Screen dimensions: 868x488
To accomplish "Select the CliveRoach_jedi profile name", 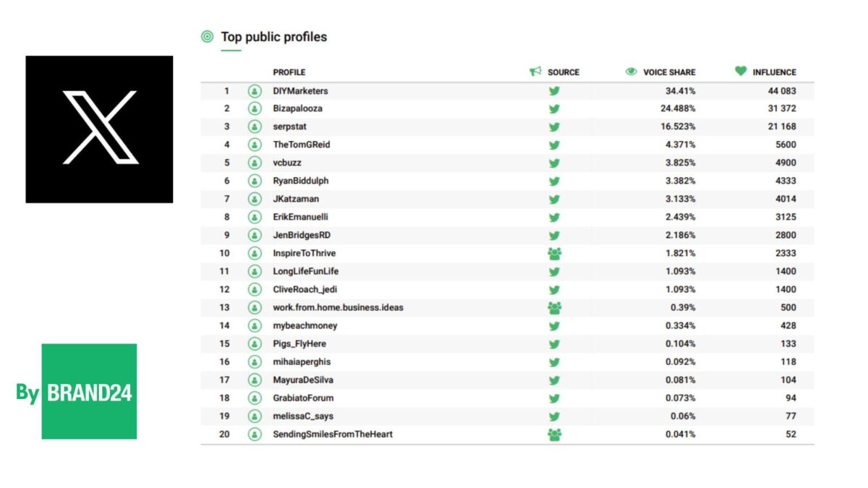I will [x=305, y=289].
